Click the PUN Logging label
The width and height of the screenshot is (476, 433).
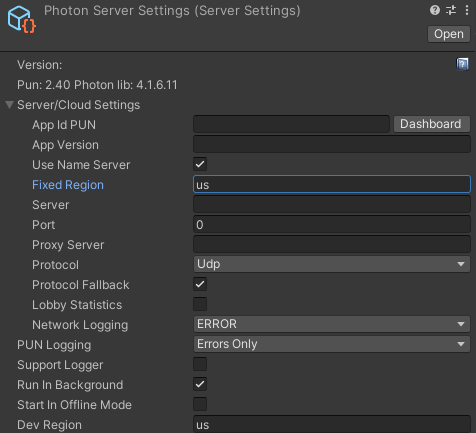(54, 345)
